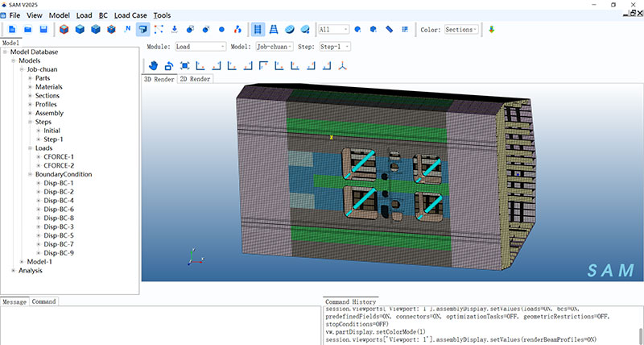Collapse the Steps tree node
The height and width of the screenshot is (345, 644).
click(x=30, y=122)
